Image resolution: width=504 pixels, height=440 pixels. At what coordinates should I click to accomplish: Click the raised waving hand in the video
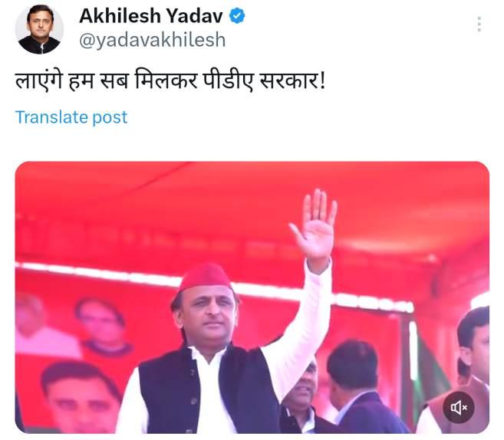click(x=315, y=225)
